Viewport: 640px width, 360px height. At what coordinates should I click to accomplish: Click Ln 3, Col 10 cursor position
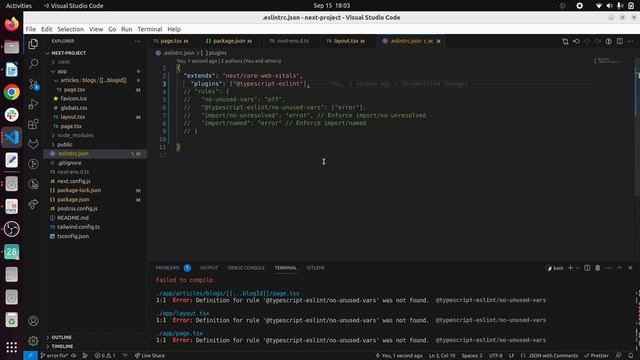[442, 356]
